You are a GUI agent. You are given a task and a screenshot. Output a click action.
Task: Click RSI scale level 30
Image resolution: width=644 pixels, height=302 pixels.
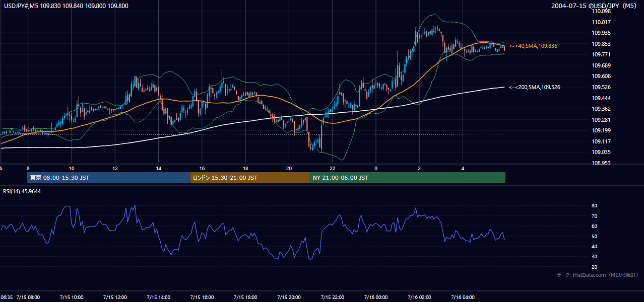595,257
